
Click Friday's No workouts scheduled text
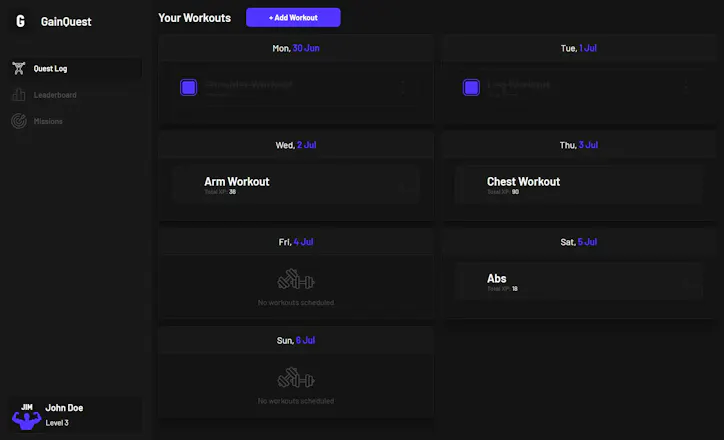point(296,302)
